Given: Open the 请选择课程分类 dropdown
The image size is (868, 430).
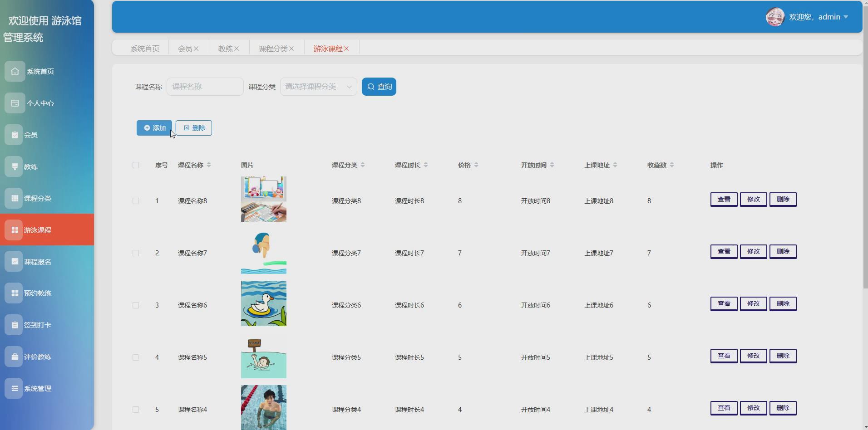Looking at the screenshot, I should coord(318,86).
